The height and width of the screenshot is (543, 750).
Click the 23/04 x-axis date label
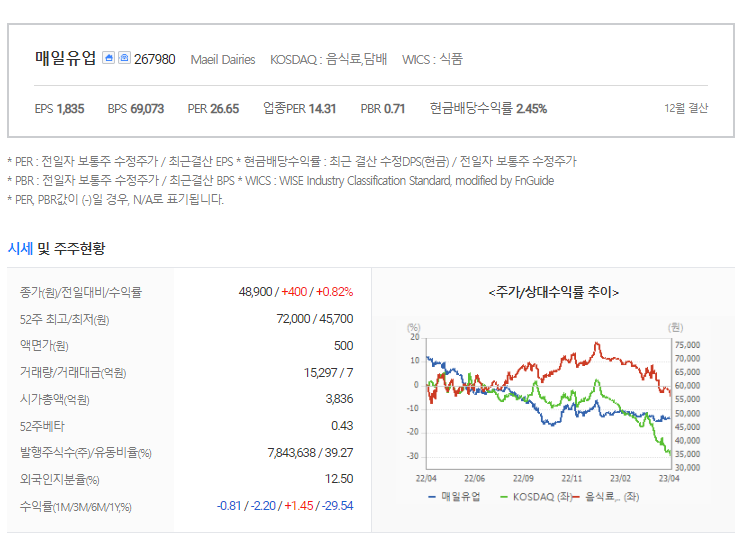click(x=669, y=478)
